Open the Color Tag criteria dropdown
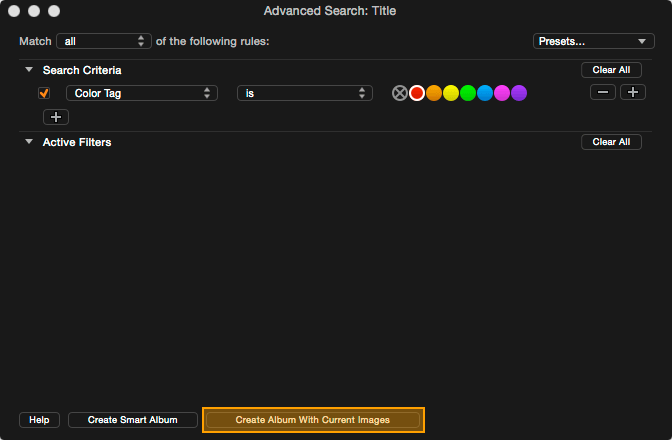The image size is (672, 440). pyautogui.click(x=142, y=93)
